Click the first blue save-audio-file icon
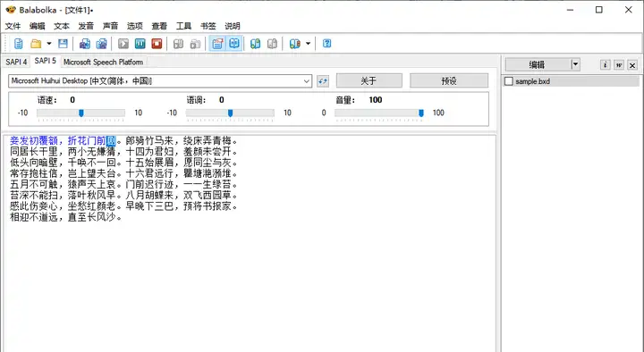 (85, 44)
